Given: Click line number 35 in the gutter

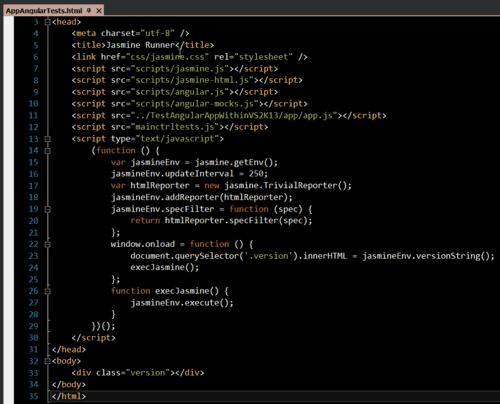Looking at the screenshot, I should (33, 396).
